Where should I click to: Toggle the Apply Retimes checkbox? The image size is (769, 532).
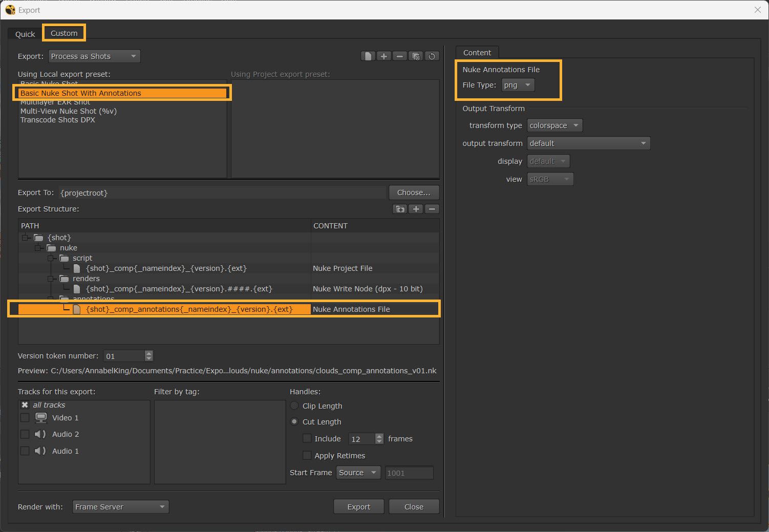click(307, 455)
